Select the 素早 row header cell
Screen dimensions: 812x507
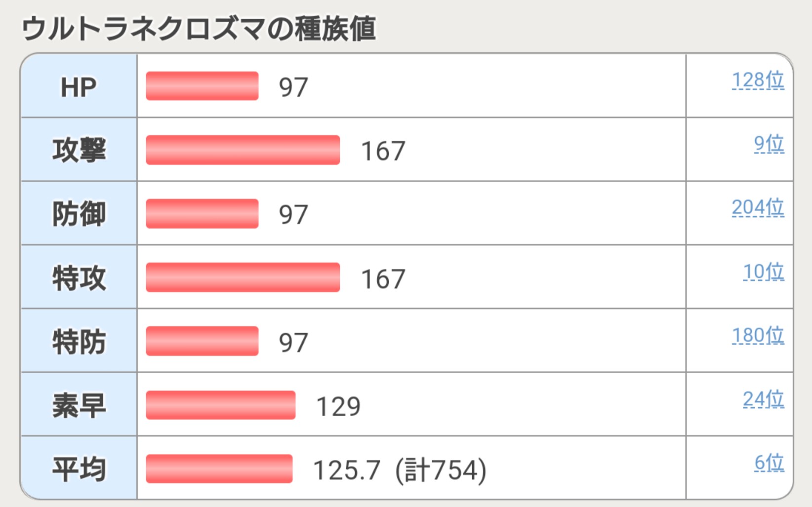79,405
